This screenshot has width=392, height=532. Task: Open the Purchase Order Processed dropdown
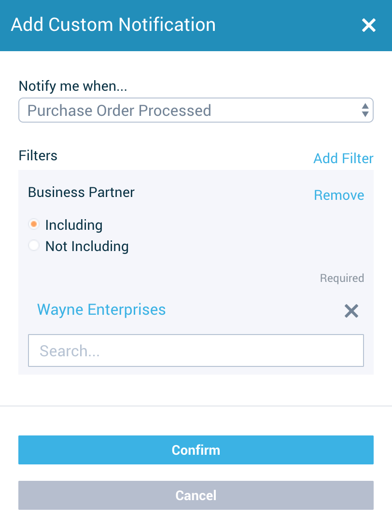pyautogui.click(x=196, y=110)
